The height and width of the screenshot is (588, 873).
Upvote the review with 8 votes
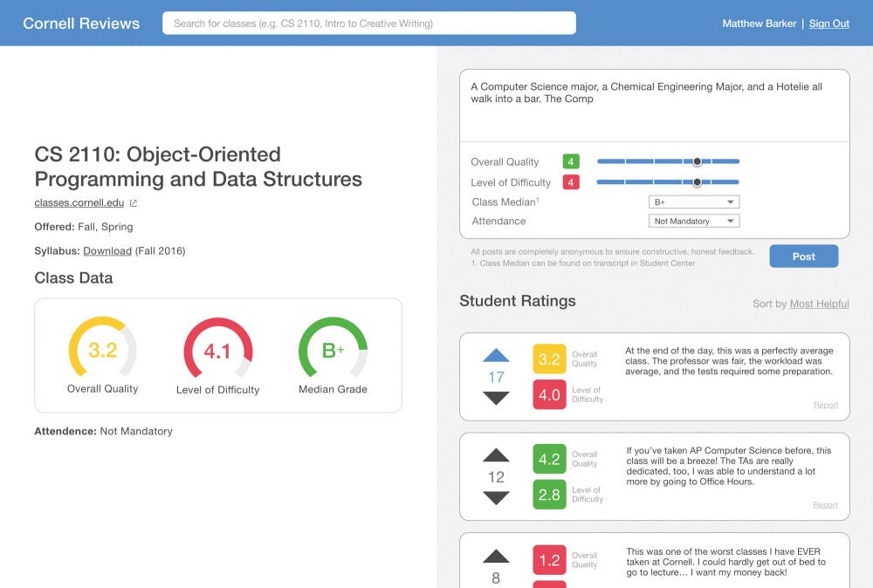click(496, 557)
